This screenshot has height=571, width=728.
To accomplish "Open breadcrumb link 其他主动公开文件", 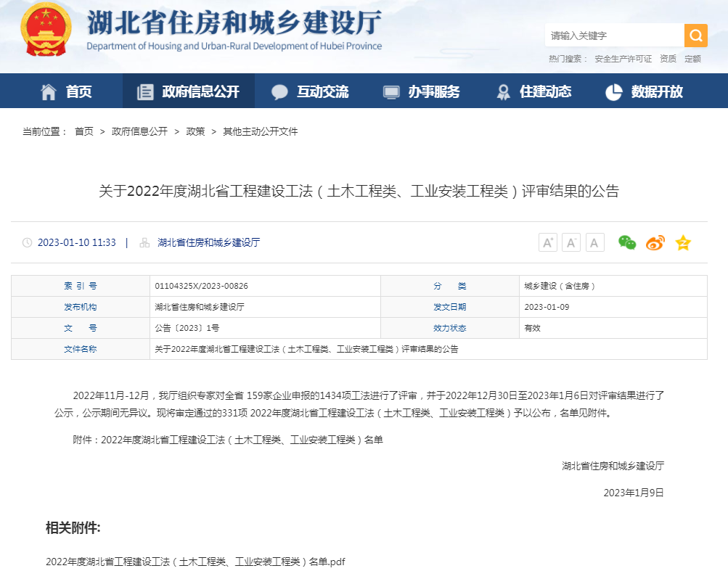I will [260, 131].
